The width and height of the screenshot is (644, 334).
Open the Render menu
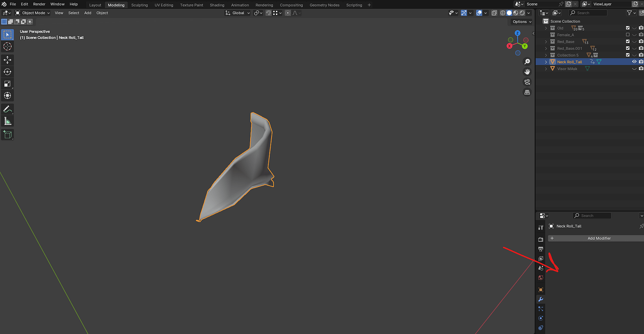[x=39, y=4]
